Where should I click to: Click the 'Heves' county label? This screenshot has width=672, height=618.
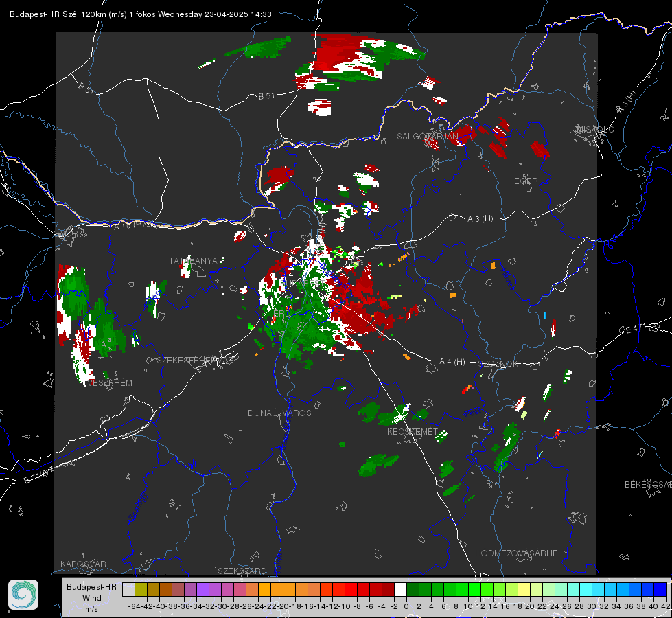coord(508,279)
